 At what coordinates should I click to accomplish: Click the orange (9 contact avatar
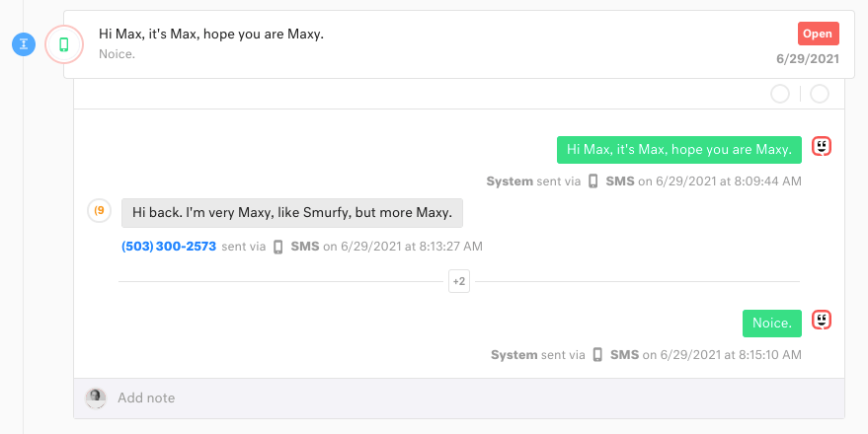(99, 211)
